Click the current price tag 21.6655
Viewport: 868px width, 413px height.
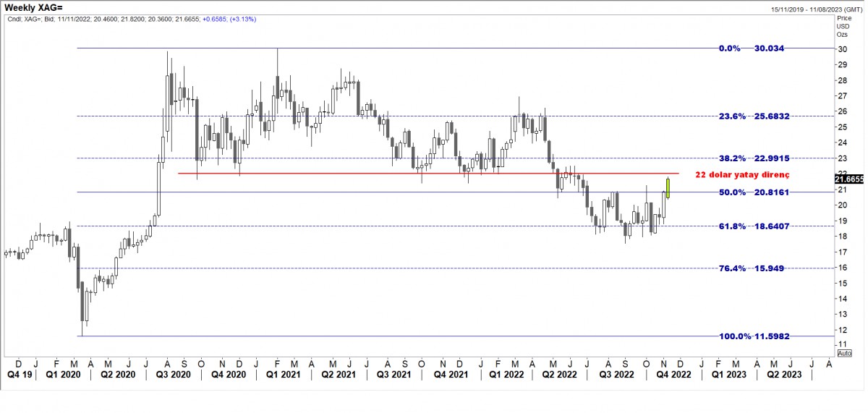pyautogui.click(x=851, y=179)
